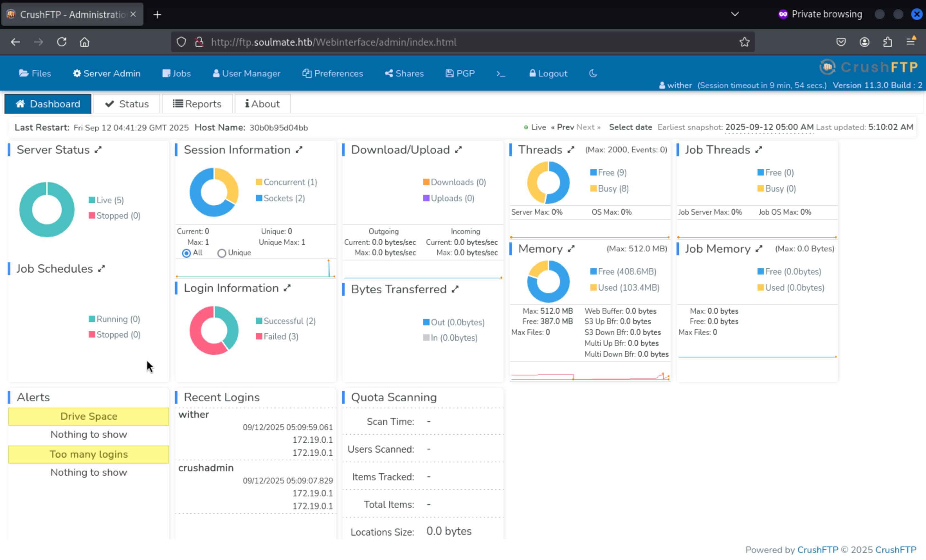Switch to the Reports tab
The height and width of the screenshot is (560, 926).
click(x=197, y=104)
